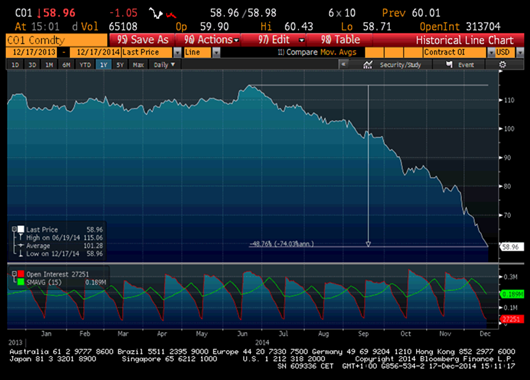530x380 pixels.
Task: Click the 'SMAVG (15)' legend text
Action: pyautogui.click(x=44, y=282)
